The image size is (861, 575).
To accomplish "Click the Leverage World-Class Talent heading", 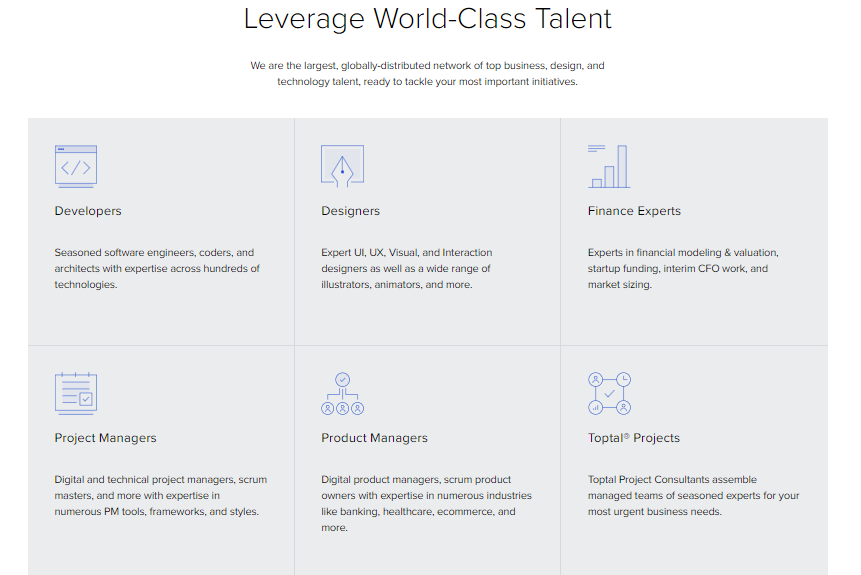I will tap(428, 19).
